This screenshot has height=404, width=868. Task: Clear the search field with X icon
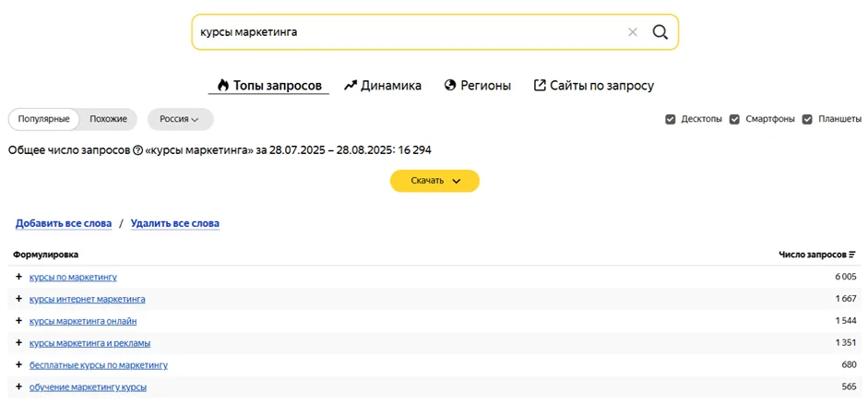click(x=633, y=32)
